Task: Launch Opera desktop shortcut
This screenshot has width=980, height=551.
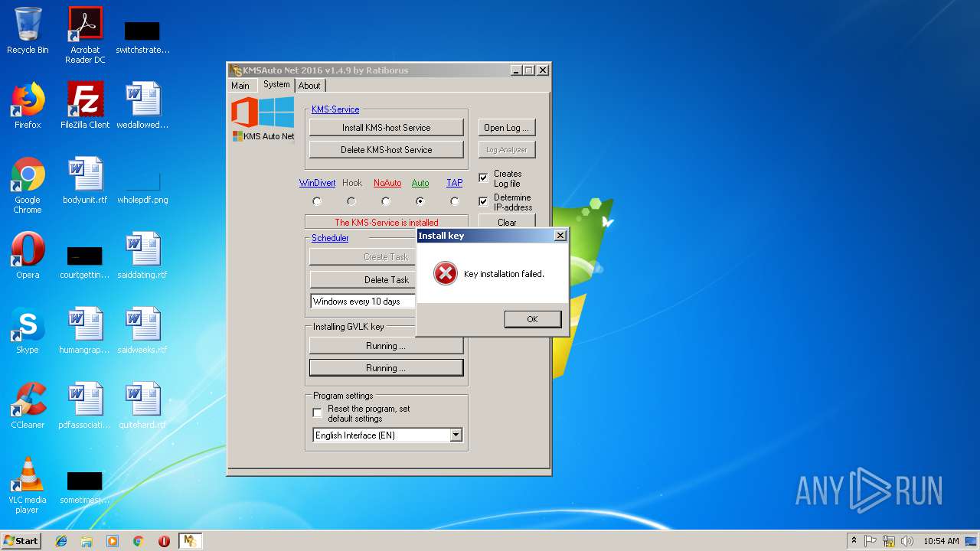Action: pyautogui.click(x=28, y=256)
